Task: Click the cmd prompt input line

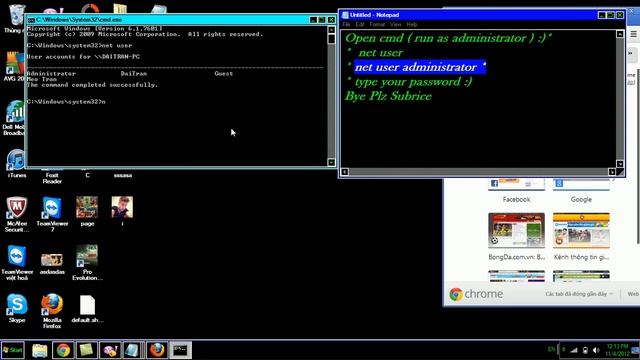Action: 66,101
